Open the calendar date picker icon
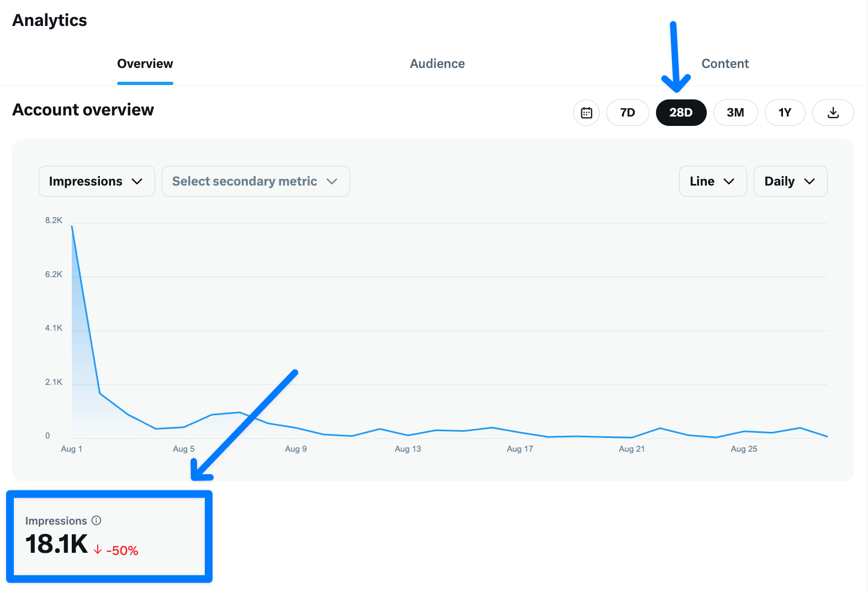The height and width of the screenshot is (592, 868). [586, 113]
